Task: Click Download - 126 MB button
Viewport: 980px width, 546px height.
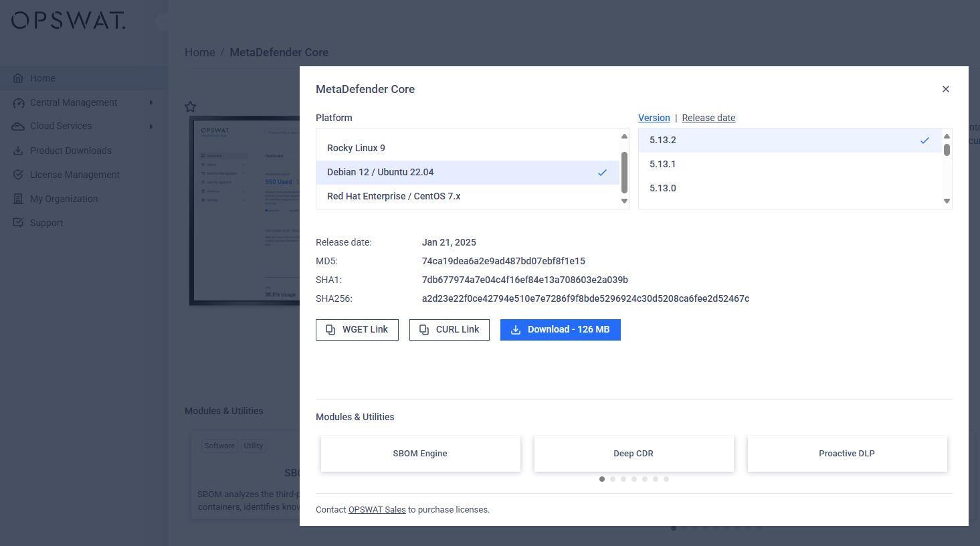Action: point(561,330)
